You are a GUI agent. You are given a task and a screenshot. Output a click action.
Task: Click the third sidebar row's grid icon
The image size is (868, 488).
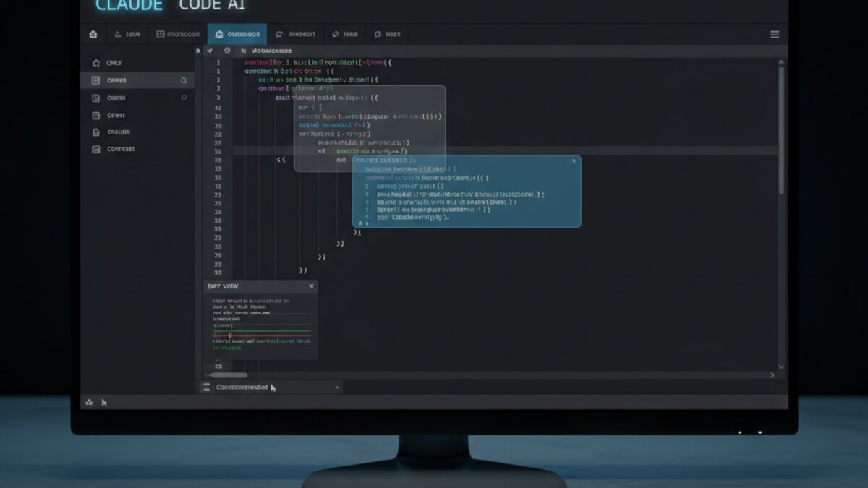coord(95,98)
